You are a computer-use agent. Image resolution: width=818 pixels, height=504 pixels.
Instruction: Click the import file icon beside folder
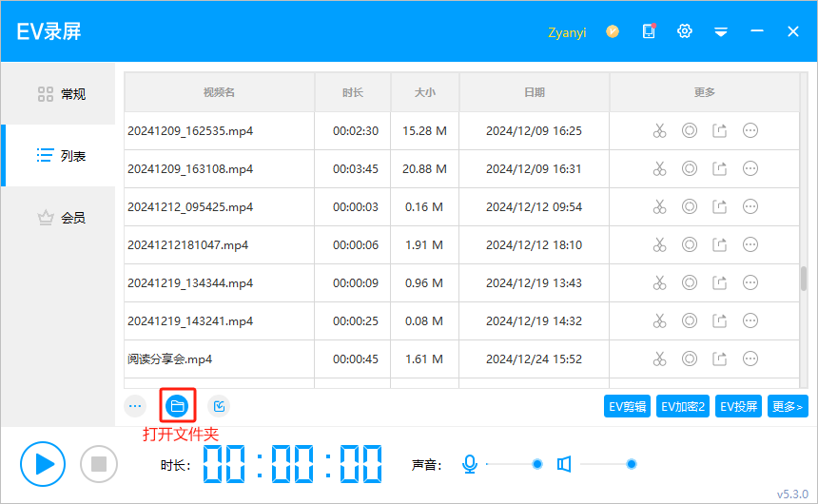pos(219,407)
